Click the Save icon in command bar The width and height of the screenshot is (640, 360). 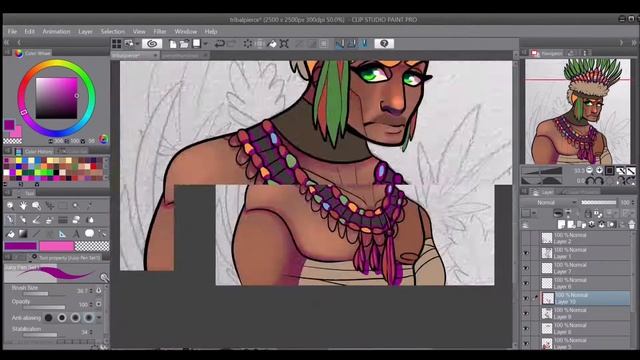pyautogui.click(x=197, y=44)
